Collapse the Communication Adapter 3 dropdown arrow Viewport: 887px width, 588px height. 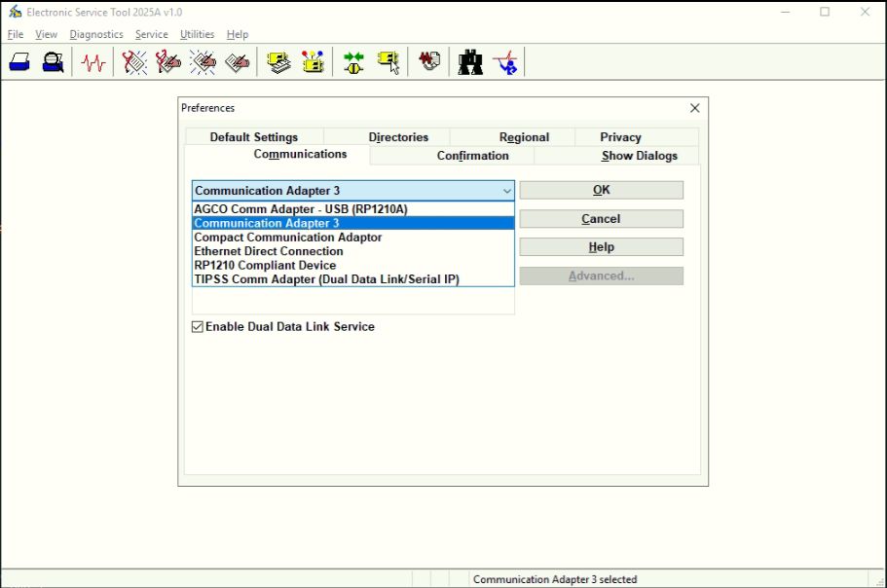click(507, 191)
